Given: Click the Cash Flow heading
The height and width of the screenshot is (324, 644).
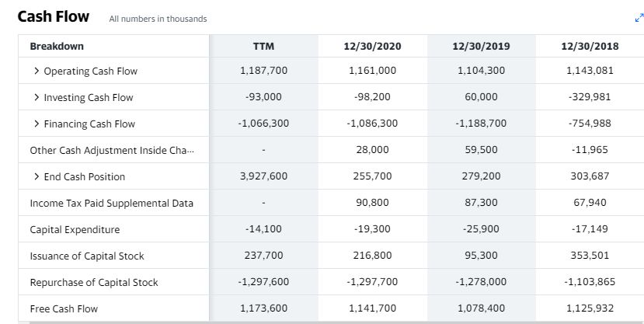Looking at the screenshot, I should (54, 16).
